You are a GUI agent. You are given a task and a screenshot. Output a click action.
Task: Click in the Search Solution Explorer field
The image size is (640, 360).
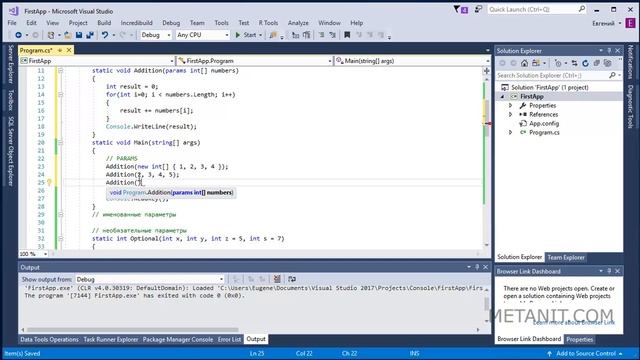[x=553, y=76]
